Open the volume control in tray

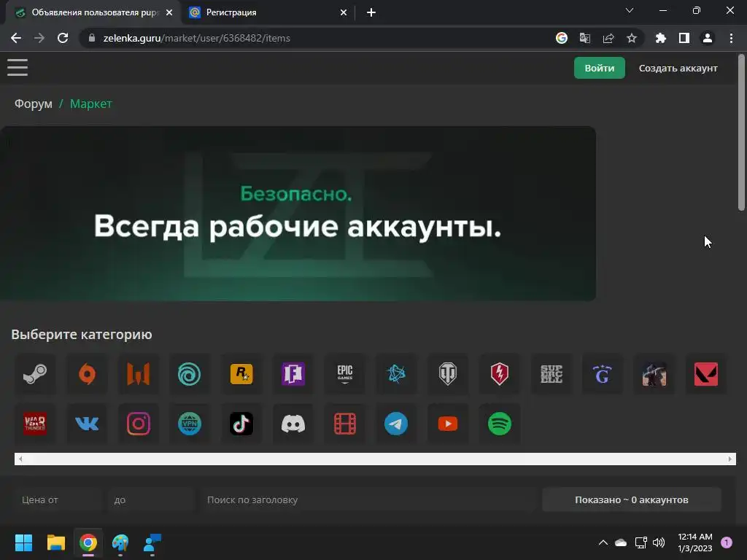tap(659, 542)
